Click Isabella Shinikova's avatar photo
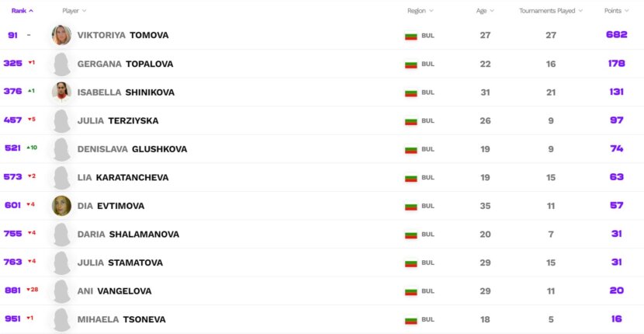This screenshot has height=334, width=644. (61, 92)
